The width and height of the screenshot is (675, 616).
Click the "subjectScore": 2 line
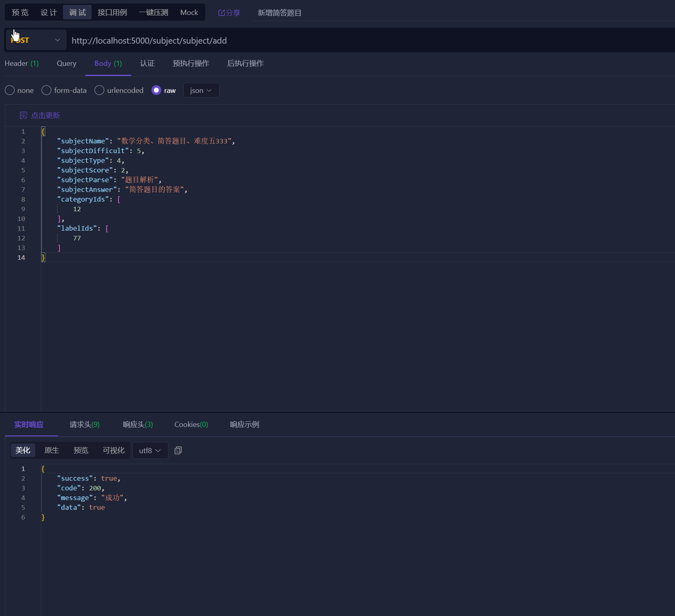pos(93,170)
